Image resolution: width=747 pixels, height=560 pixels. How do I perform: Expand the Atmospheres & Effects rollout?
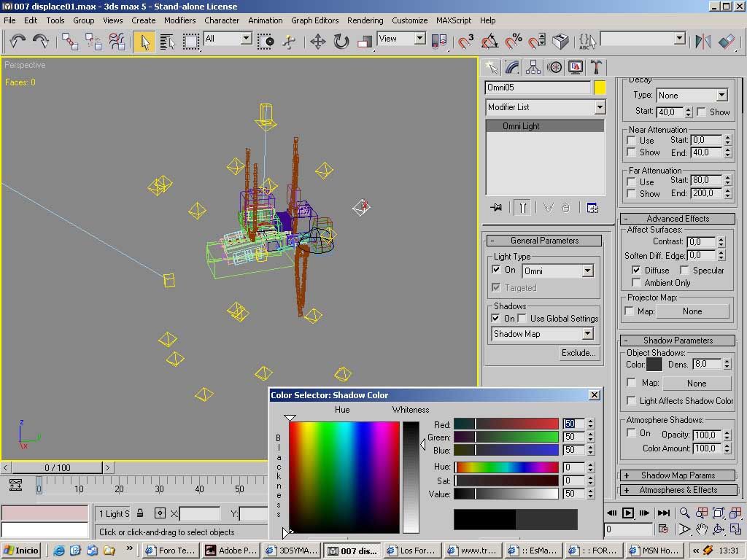[x=678, y=490]
